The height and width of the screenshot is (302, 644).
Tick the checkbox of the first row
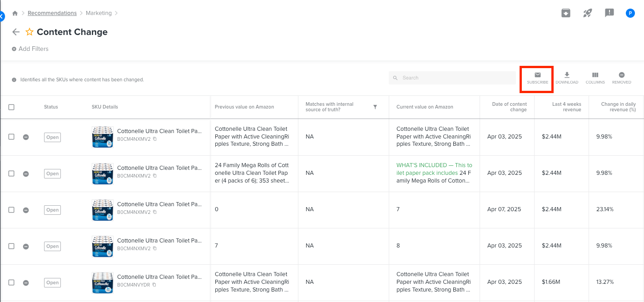coord(11,137)
